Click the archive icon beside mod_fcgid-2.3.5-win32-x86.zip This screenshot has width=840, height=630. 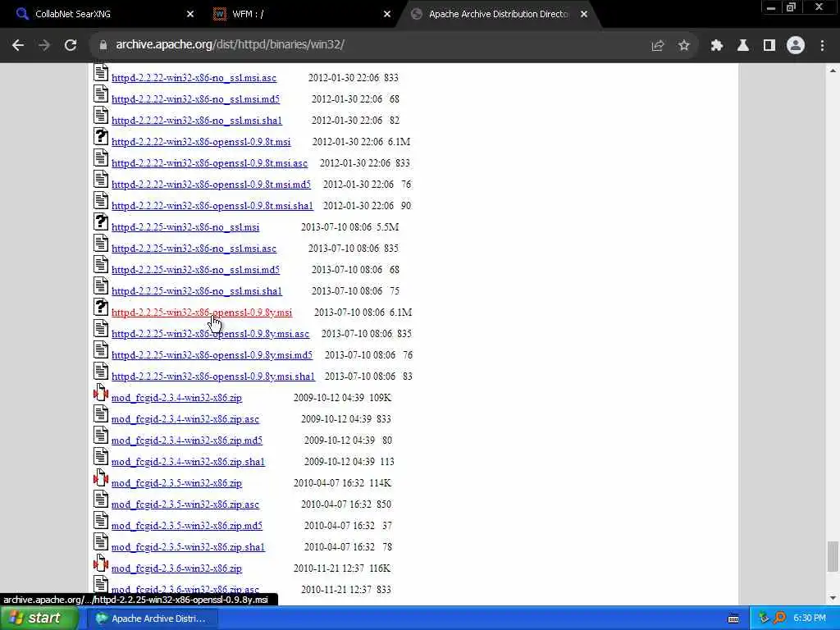(101, 478)
